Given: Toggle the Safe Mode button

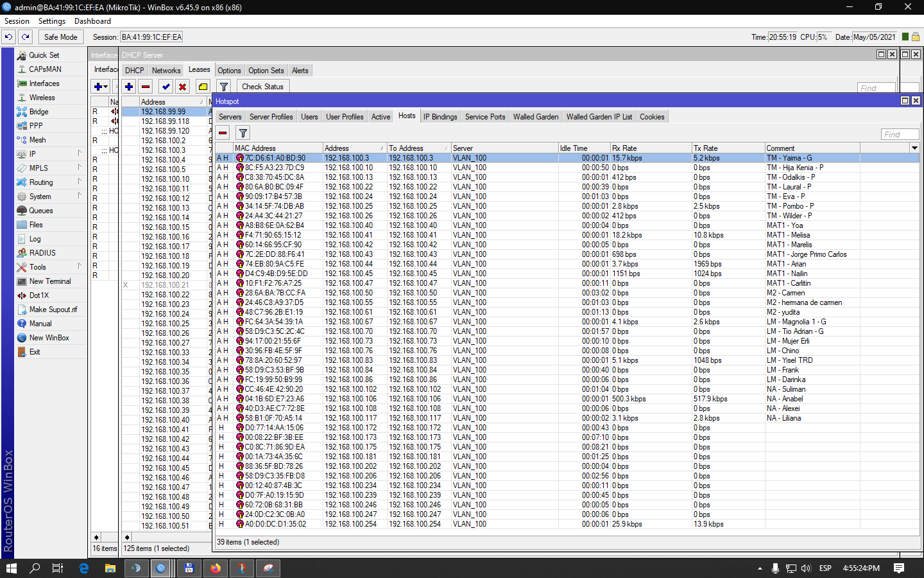Looking at the screenshot, I should point(60,37).
